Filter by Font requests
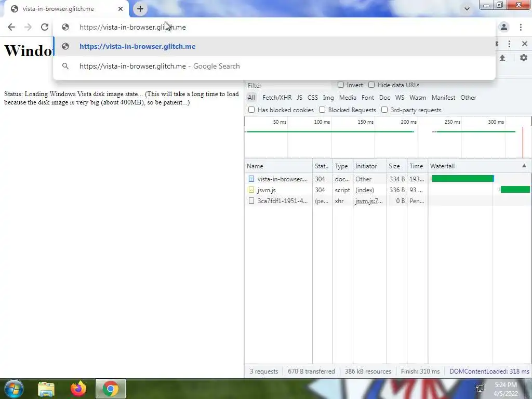This screenshot has width=532, height=399. pyautogui.click(x=367, y=98)
